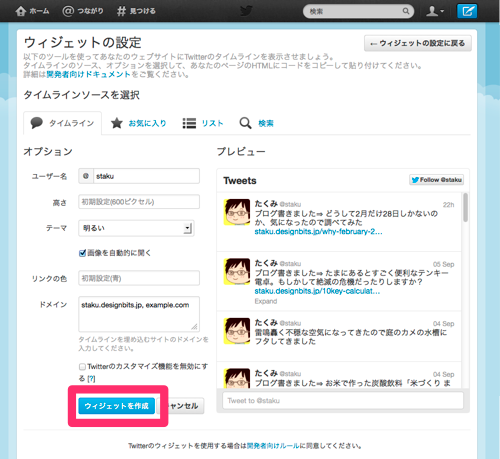
Task: Open the テーマ dropdown showing 明るい
Action: coord(136,228)
